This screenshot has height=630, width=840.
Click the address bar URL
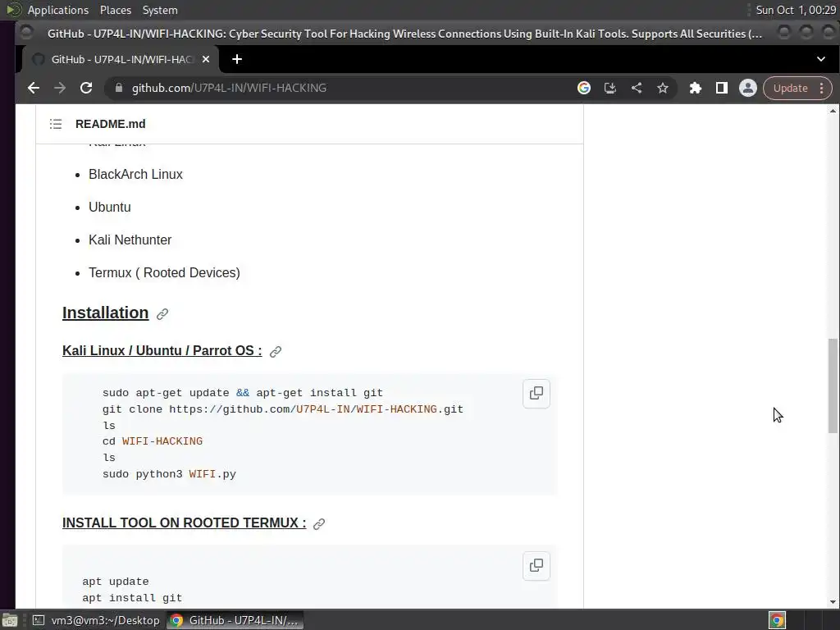click(x=229, y=88)
